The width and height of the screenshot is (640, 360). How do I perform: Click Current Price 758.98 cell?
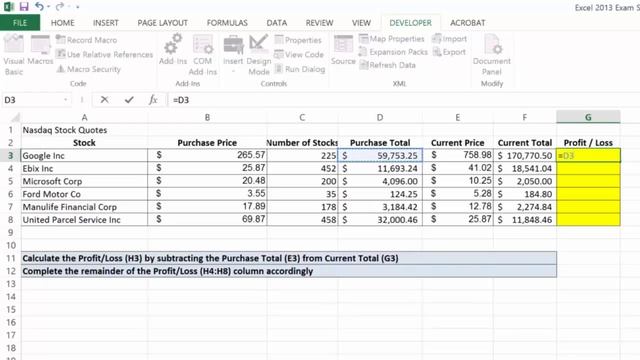tap(458, 156)
